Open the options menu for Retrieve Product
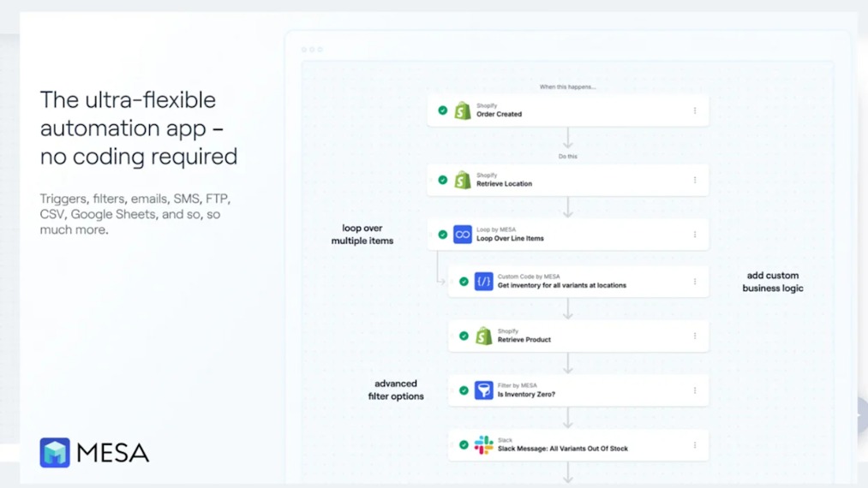The width and height of the screenshot is (868, 488). pos(695,336)
